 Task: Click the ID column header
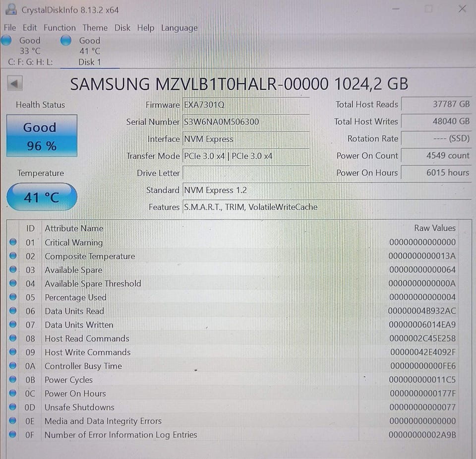(30, 228)
